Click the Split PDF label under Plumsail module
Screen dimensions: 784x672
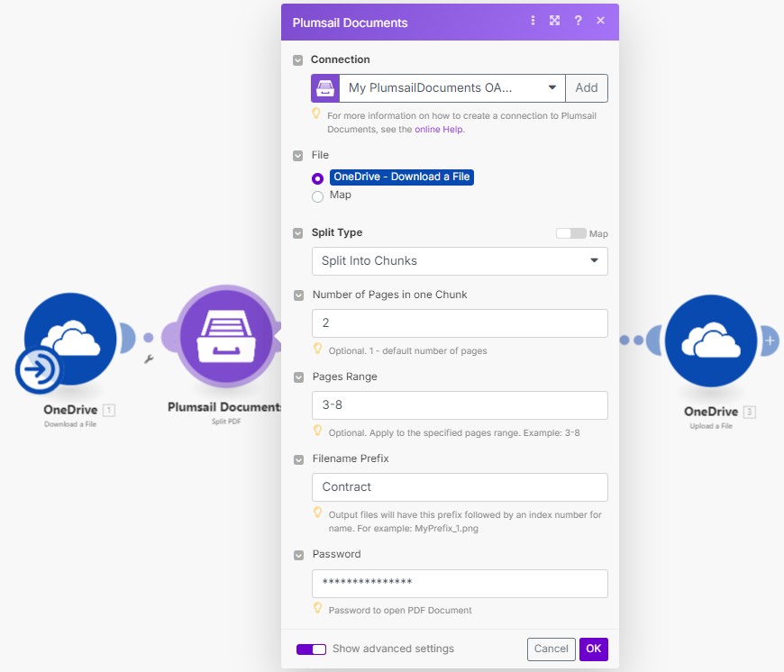[226, 422]
